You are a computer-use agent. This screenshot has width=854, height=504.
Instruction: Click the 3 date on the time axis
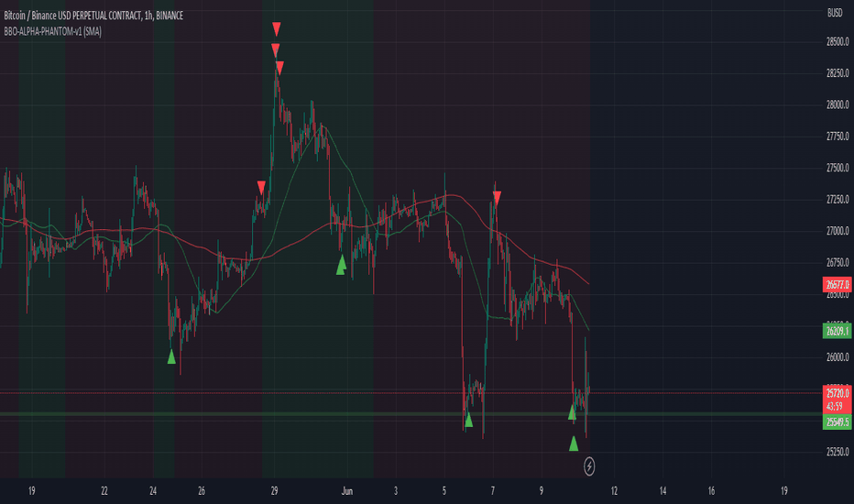[396, 491]
